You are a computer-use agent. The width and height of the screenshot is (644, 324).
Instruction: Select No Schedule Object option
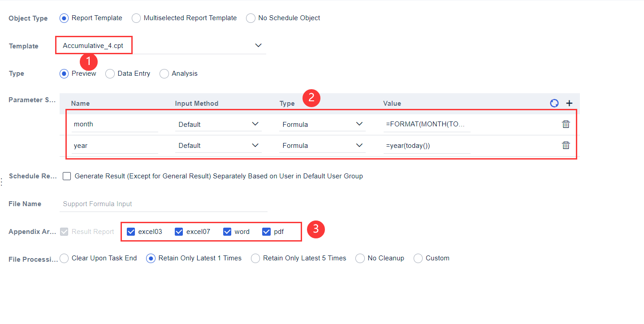tap(251, 18)
